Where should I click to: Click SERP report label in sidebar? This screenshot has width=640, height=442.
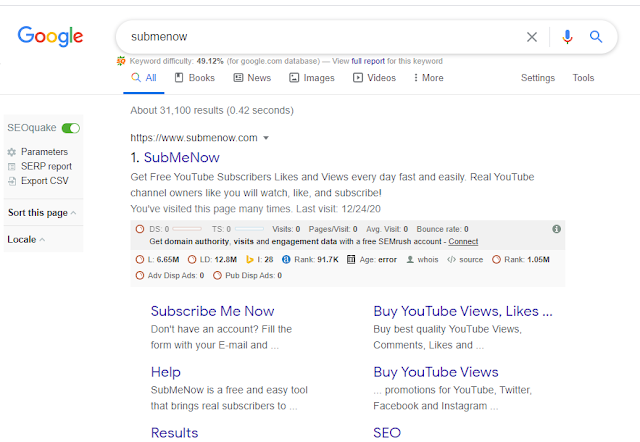pyautogui.click(x=46, y=167)
